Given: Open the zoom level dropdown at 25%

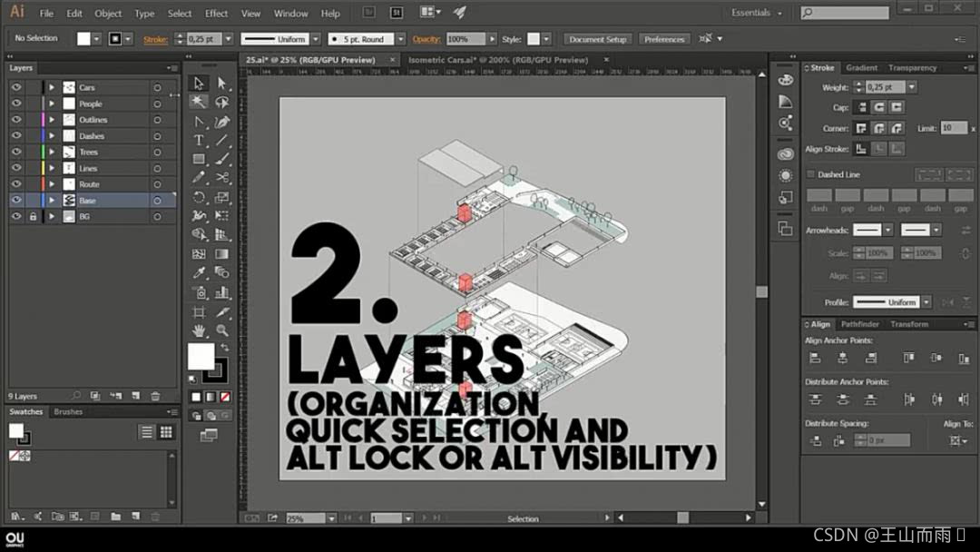Looking at the screenshot, I should pyautogui.click(x=331, y=518).
